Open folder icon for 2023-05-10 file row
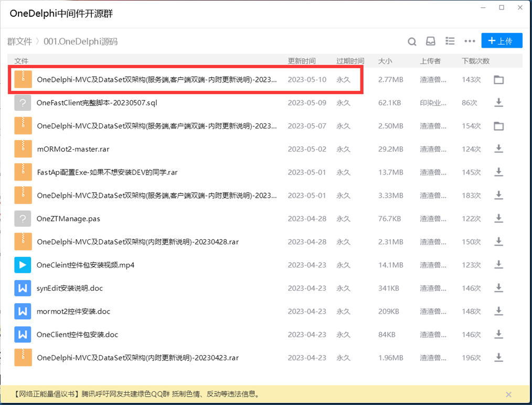 click(x=498, y=80)
